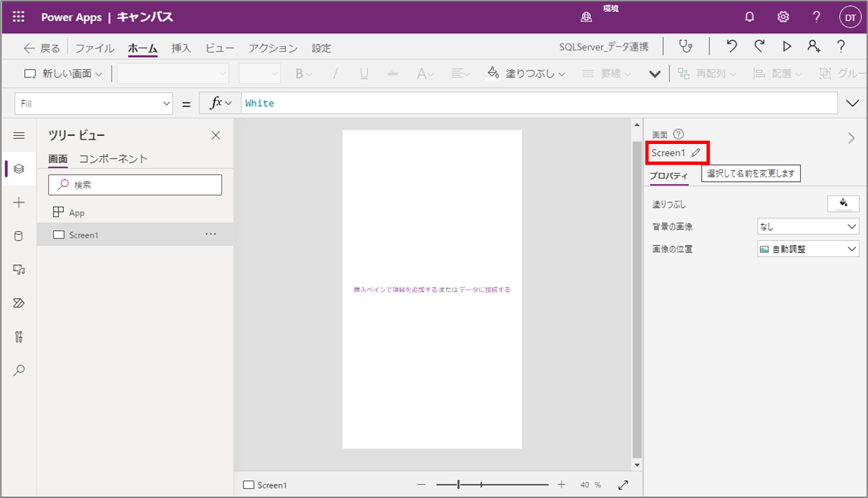Open the app launcher waffle icon
Image resolution: width=868 pixels, height=498 pixels.
pos(19,17)
